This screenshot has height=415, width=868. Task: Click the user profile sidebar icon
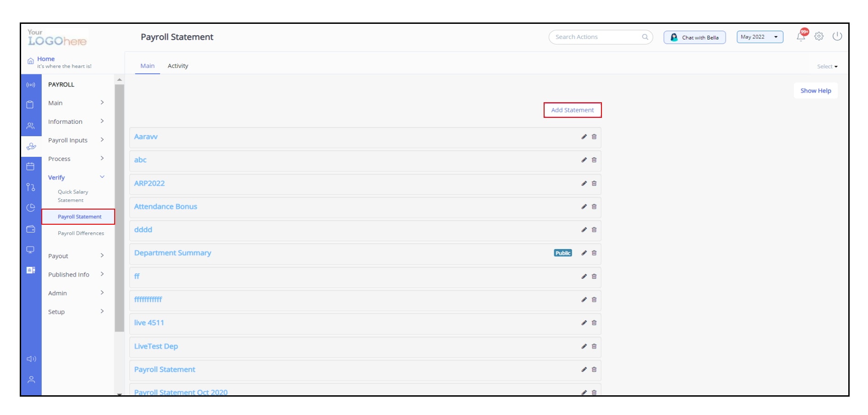coord(31,380)
